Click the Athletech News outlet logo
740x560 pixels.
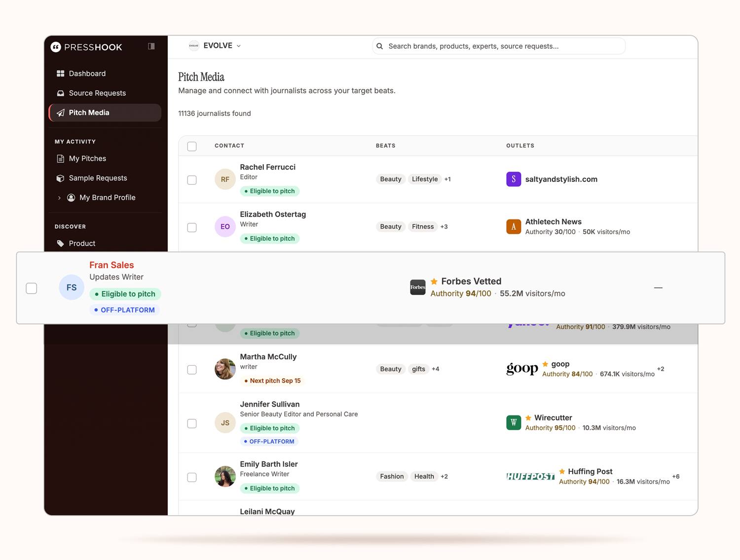coord(514,226)
